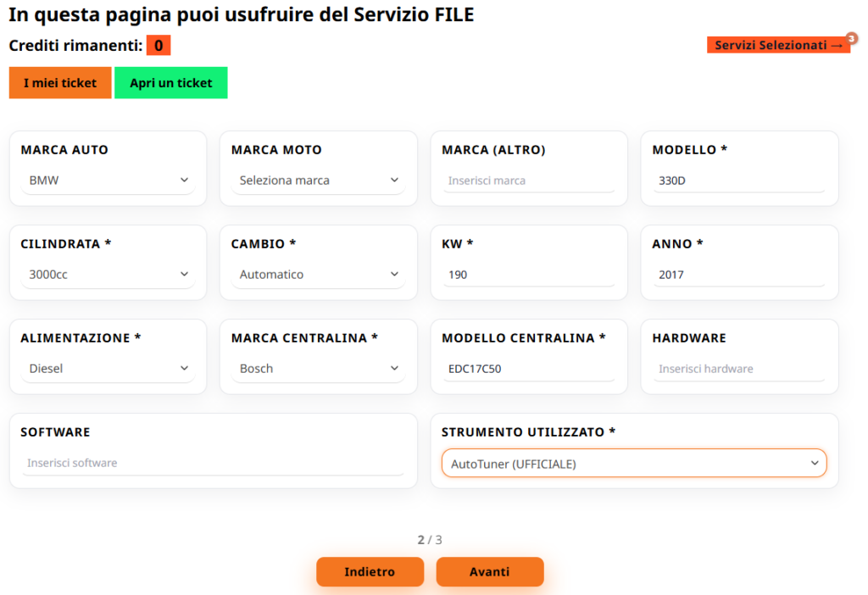Expand the Cambio Automatico dropdown
This screenshot has width=868, height=595.
[x=318, y=275]
